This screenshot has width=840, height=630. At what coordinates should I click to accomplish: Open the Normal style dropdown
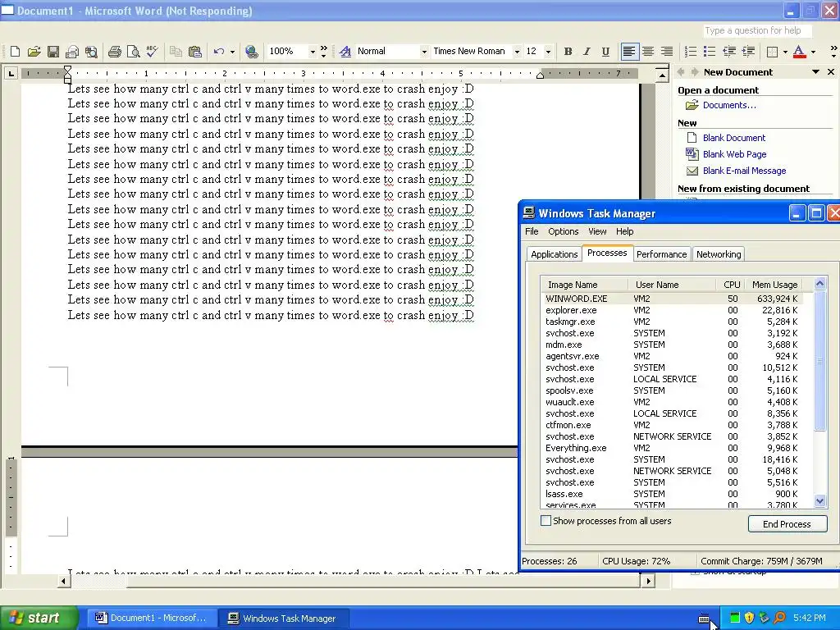[x=424, y=52]
